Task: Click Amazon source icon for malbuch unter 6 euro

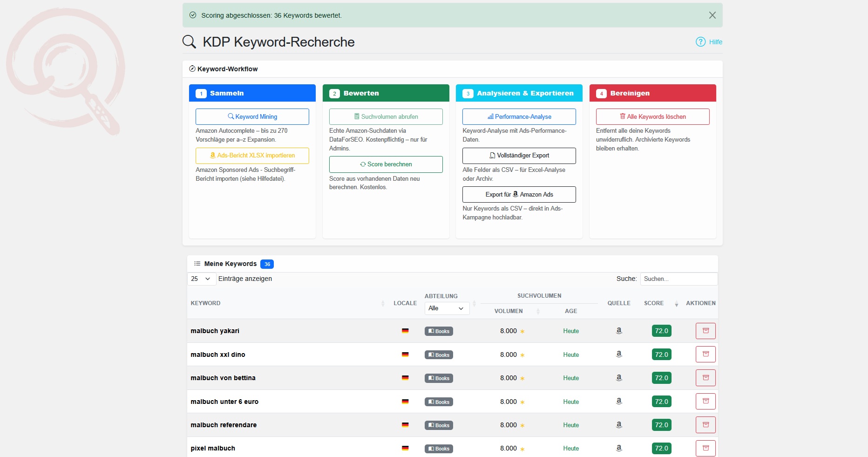Action: pos(619,401)
